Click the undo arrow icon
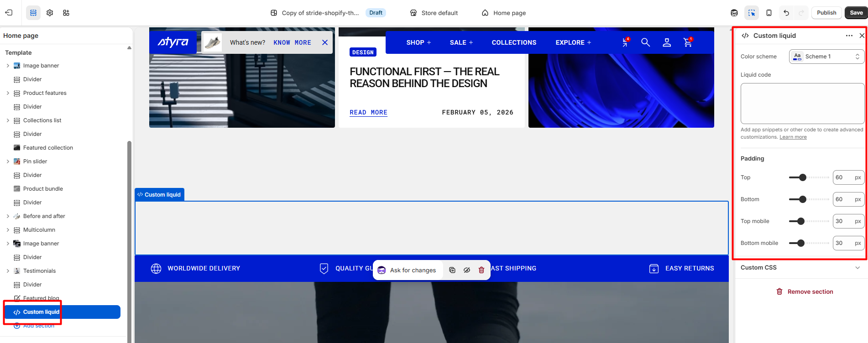Image resolution: width=868 pixels, height=343 pixels. pyautogui.click(x=786, y=13)
